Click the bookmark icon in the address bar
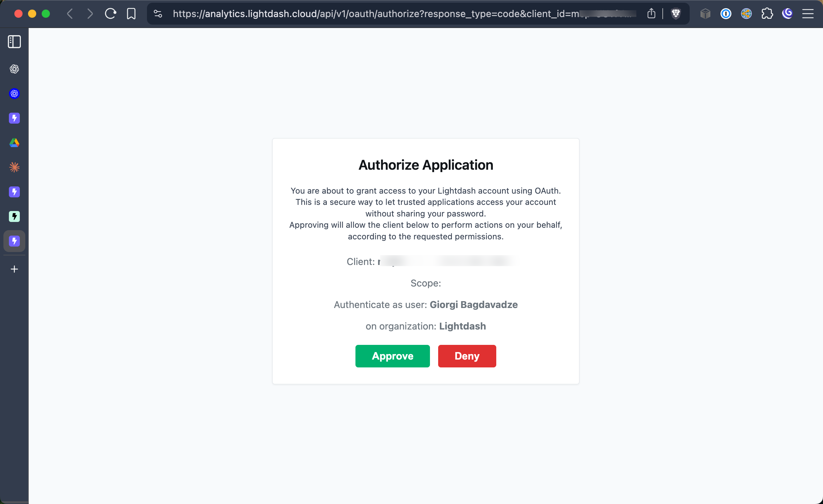This screenshot has width=823, height=504. [x=132, y=14]
